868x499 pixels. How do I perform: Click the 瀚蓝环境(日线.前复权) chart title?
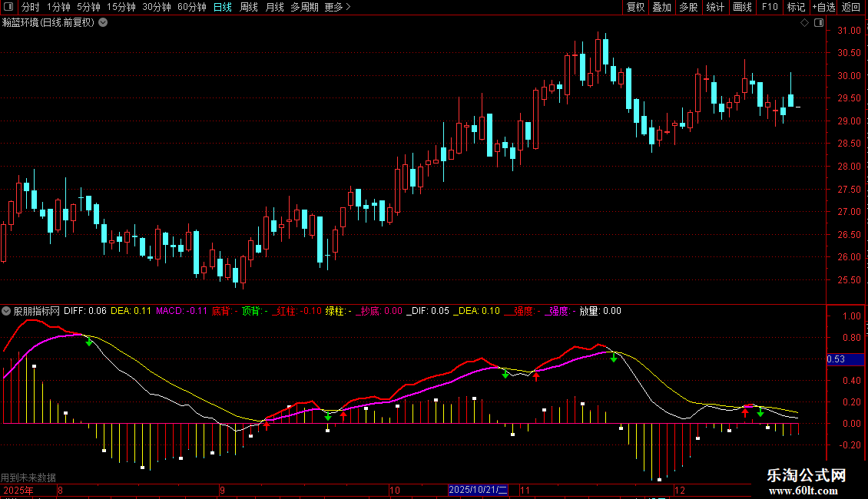[48, 23]
